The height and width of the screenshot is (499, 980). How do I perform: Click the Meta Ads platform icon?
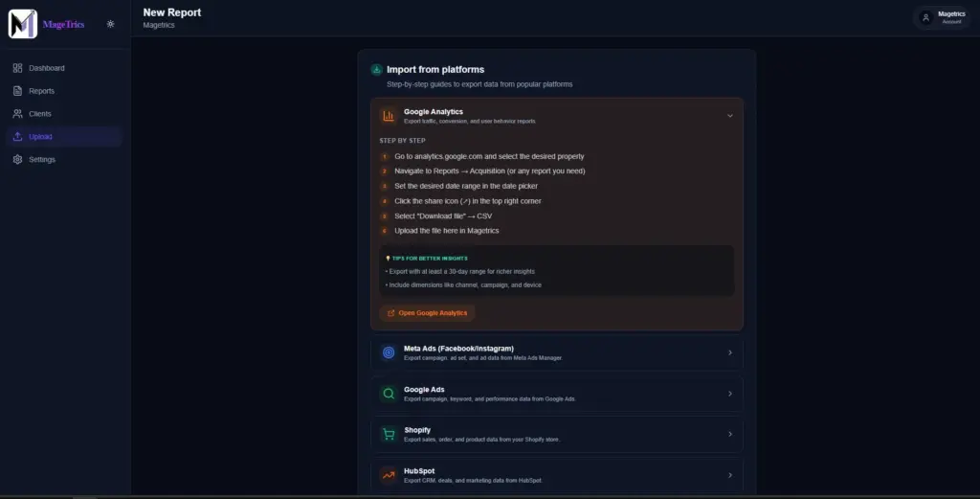(389, 352)
